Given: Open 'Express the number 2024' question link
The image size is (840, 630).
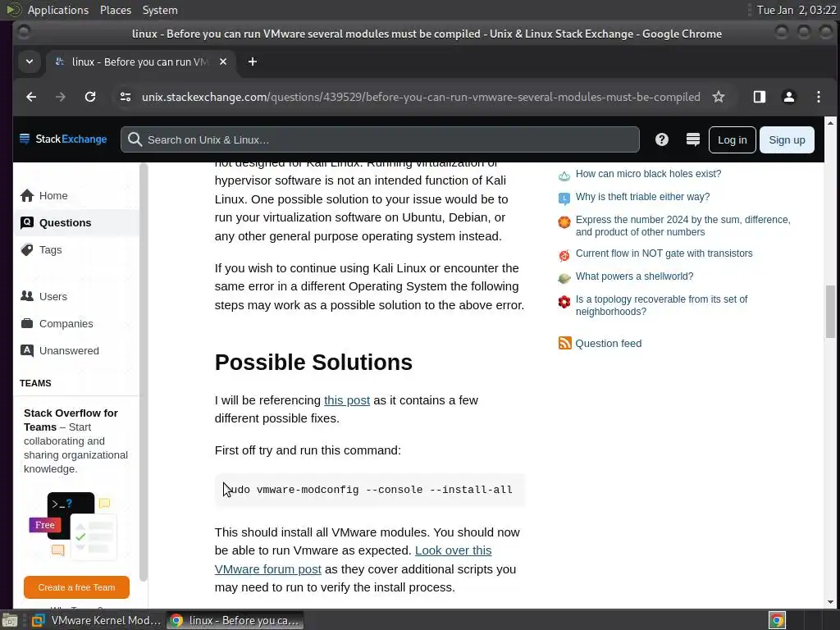Looking at the screenshot, I should (x=683, y=226).
